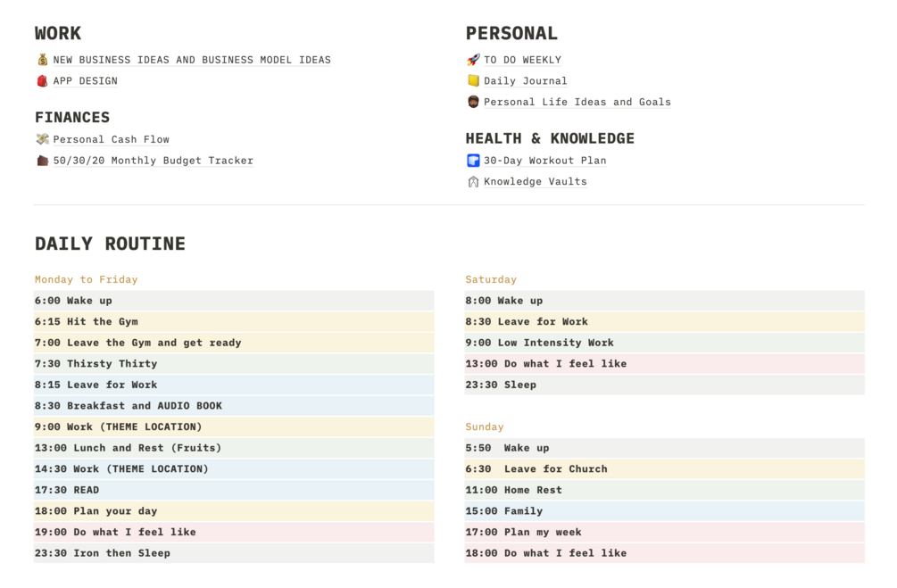Click the brown wallet icon beside Budget Tracker
Viewport: 897px width, 588px height.
coord(42,161)
